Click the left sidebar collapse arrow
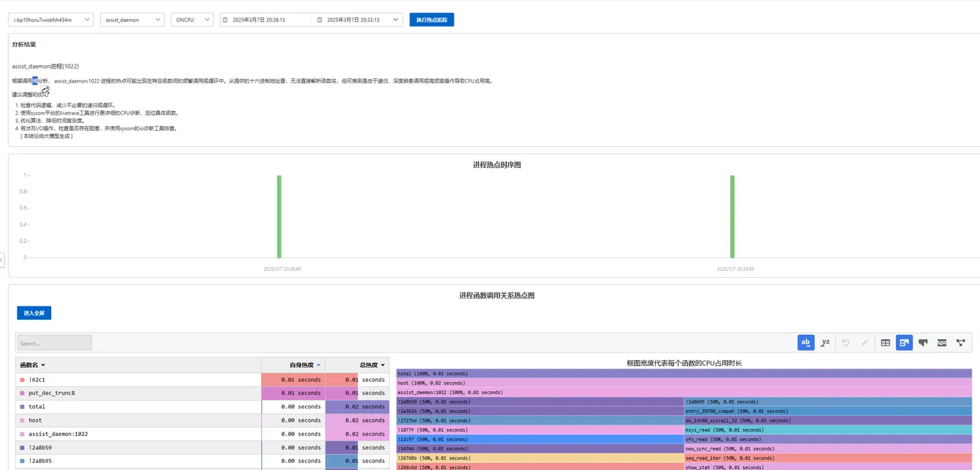 coord(2,259)
